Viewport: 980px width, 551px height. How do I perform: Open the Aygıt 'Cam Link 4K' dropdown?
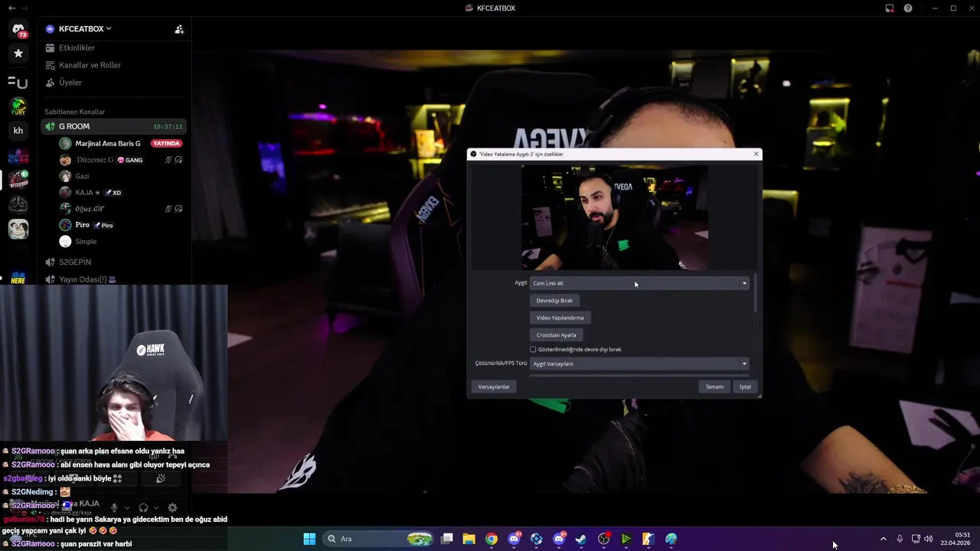coord(640,283)
